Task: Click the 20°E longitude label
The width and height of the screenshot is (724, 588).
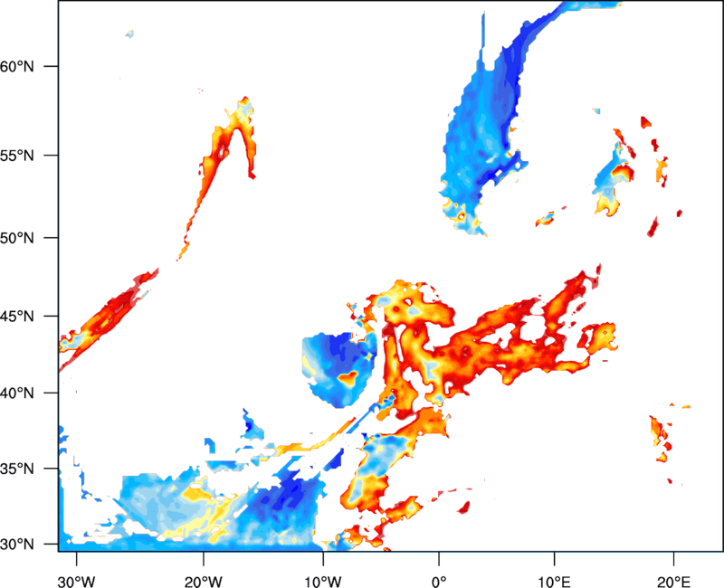Action: tap(673, 582)
